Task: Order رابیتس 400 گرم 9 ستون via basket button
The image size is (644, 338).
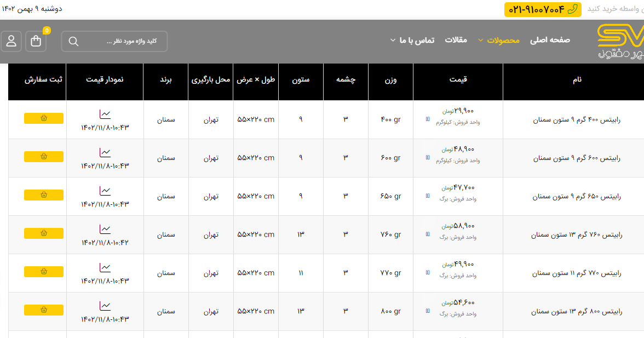Action: click(x=44, y=118)
